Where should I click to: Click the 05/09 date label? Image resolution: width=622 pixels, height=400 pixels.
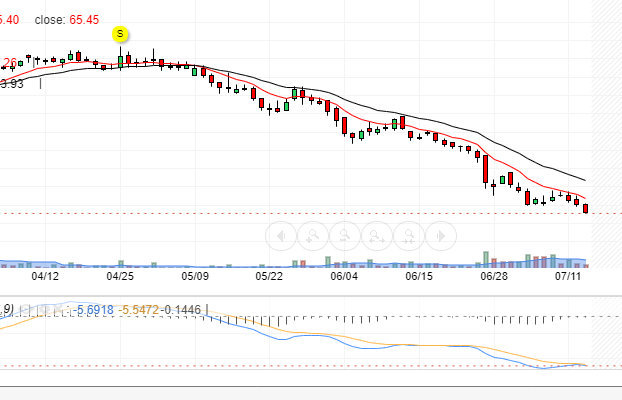click(x=195, y=276)
